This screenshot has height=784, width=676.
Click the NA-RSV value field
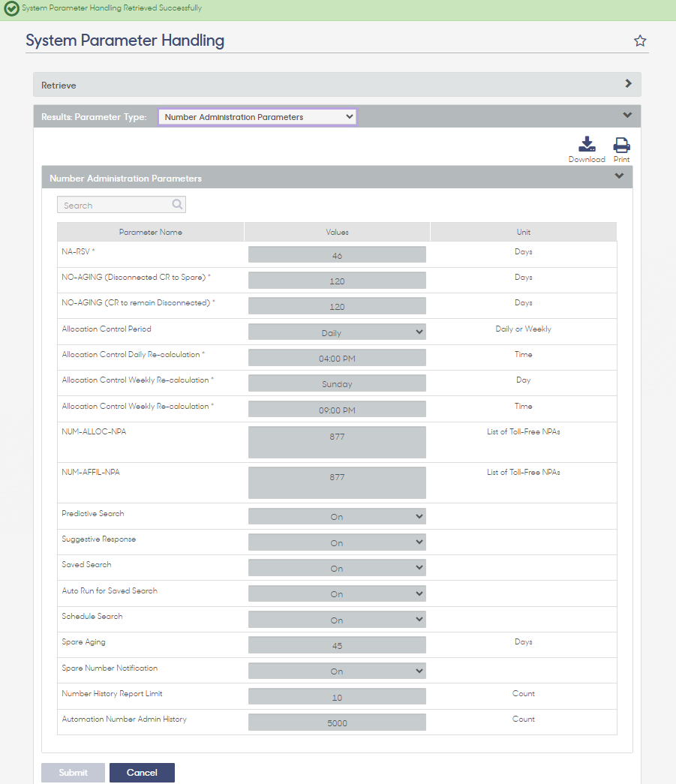pyautogui.click(x=337, y=254)
